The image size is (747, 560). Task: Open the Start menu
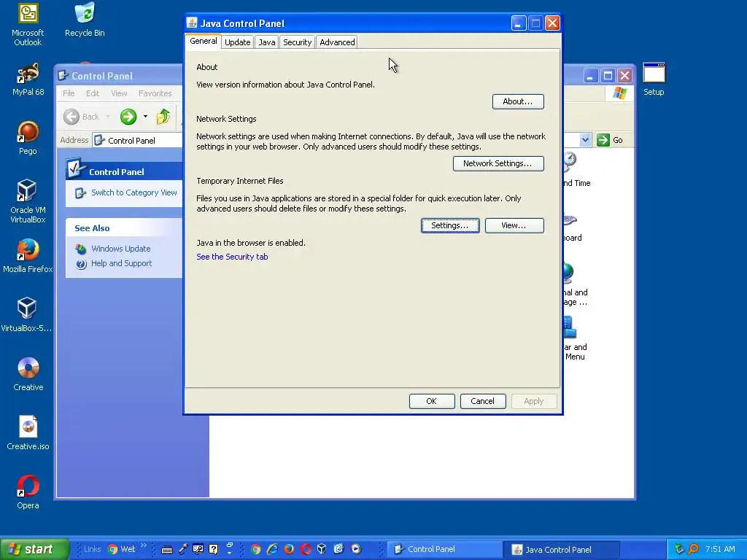35,549
